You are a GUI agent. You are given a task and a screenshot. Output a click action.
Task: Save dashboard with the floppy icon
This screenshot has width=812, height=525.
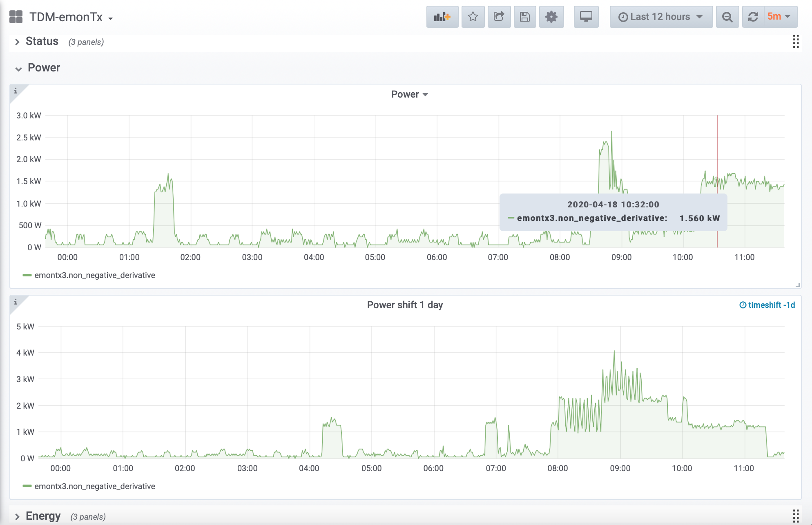tap(524, 17)
